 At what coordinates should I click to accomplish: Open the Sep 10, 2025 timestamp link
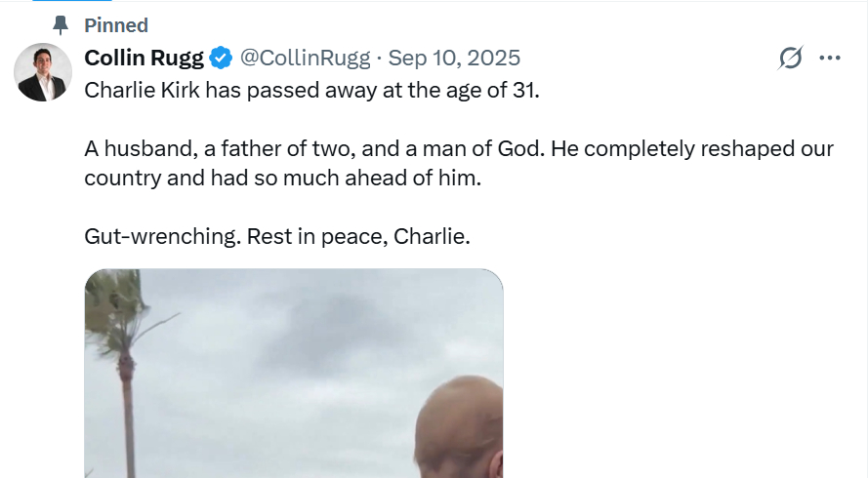(x=454, y=59)
